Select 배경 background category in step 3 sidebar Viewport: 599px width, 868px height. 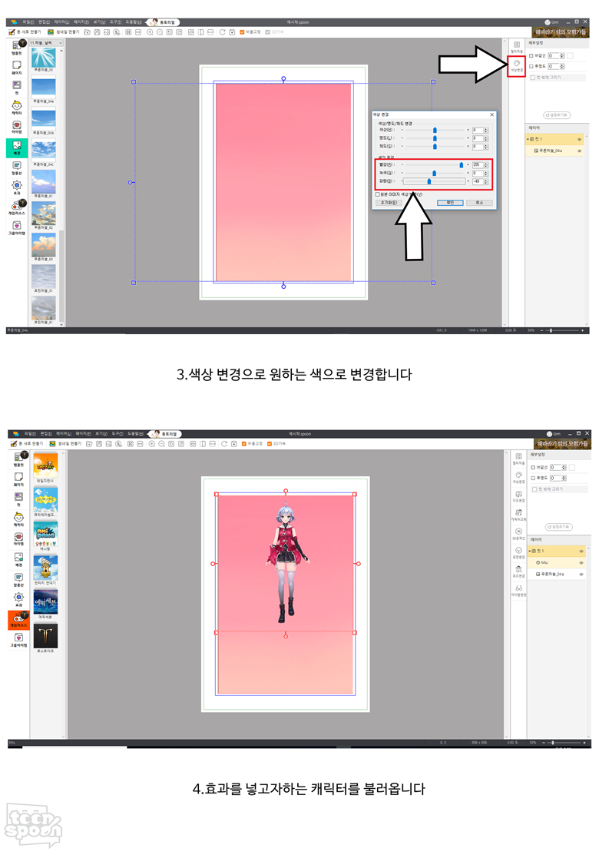click(x=17, y=147)
